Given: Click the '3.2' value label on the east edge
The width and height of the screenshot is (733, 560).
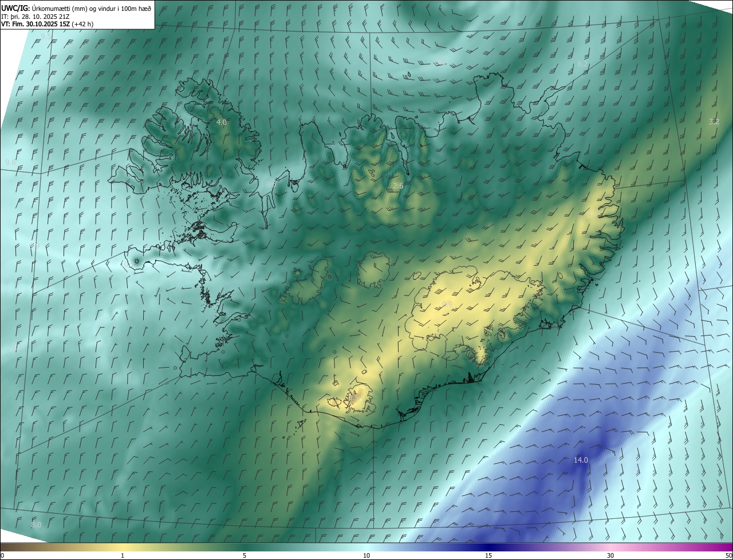Looking at the screenshot, I should coord(714,121).
